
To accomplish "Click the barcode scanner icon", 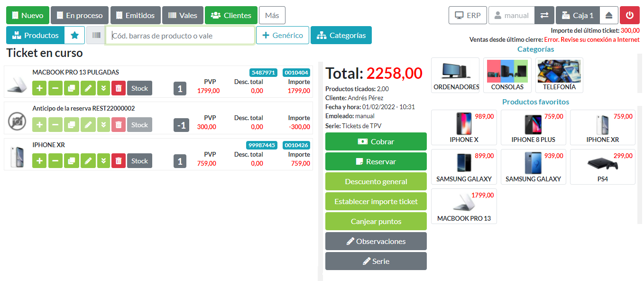I will tap(96, 35).
